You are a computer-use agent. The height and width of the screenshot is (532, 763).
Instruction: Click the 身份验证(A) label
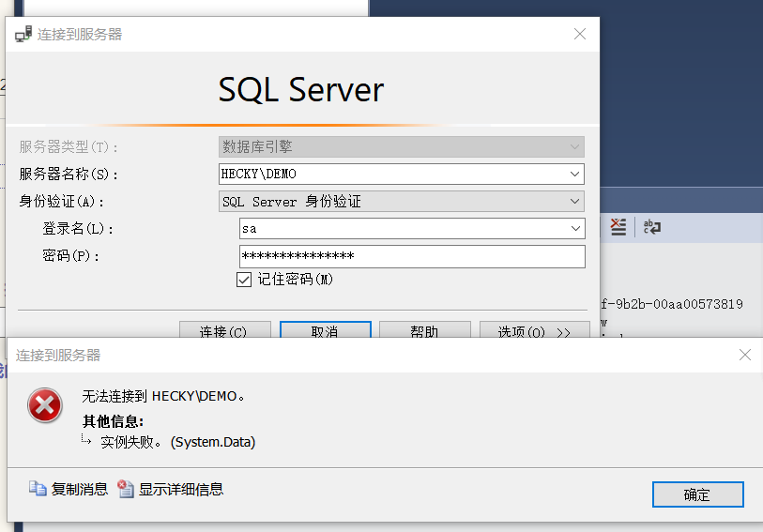point(61,202)
